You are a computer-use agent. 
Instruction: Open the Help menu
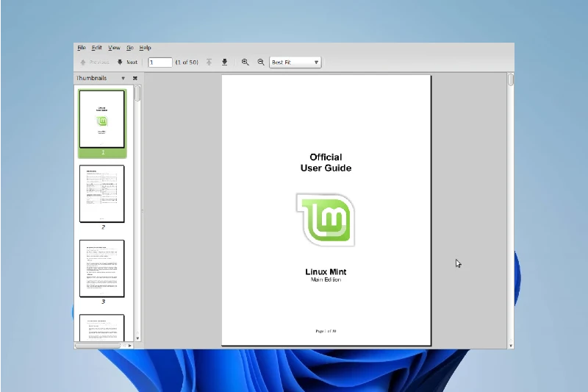point(145,48)
